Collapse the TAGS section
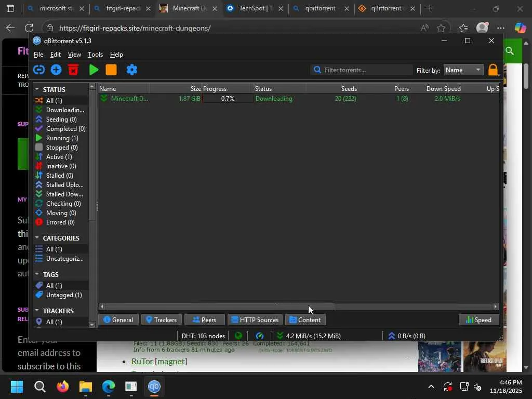Image resolution: width=532 pixels, height=399 pixels. (37, 274)
